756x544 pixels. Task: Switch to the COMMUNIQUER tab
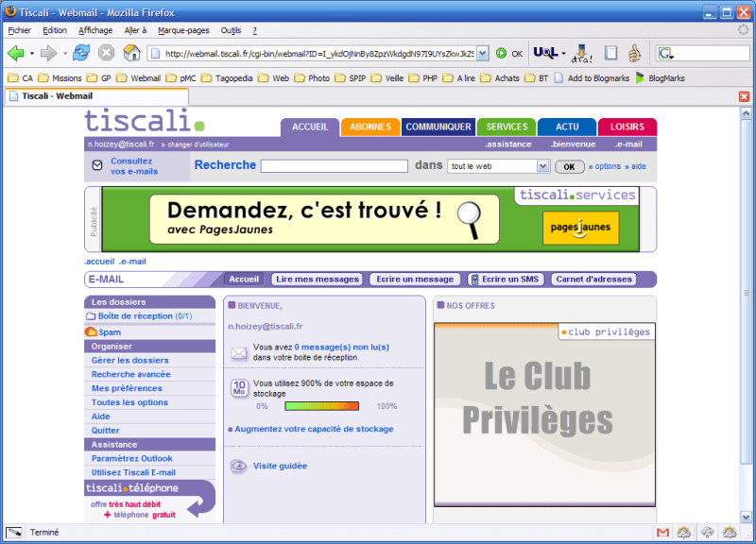click(438, 127)
